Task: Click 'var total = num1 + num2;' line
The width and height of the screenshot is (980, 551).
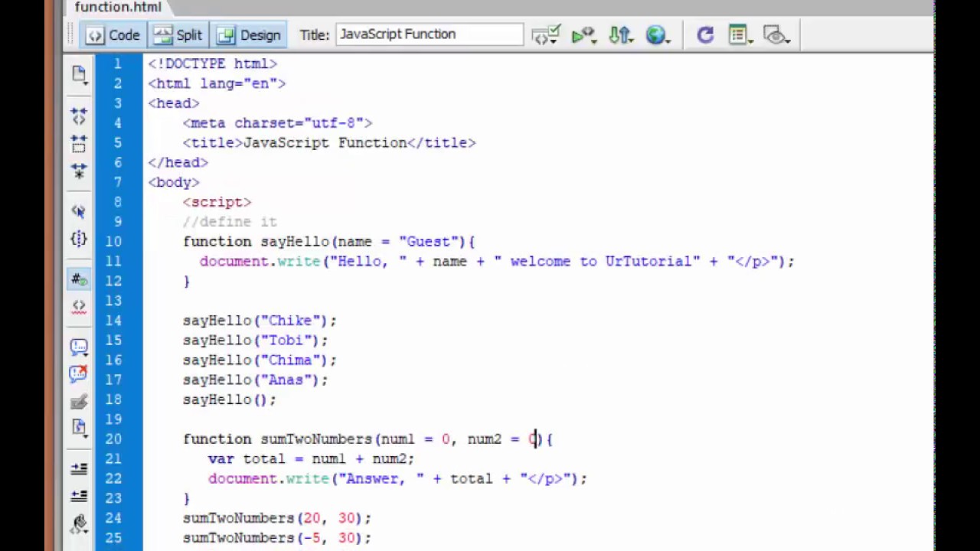Action: click(311, 459)
